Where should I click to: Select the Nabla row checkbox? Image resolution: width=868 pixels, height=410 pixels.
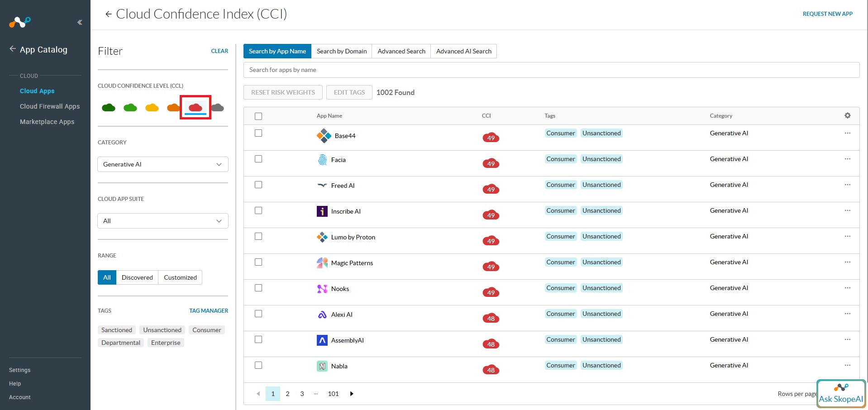(258, 365)
